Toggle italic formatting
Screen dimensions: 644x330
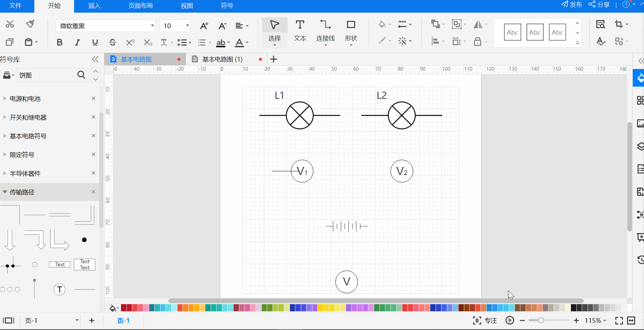[x=77, y=42]
